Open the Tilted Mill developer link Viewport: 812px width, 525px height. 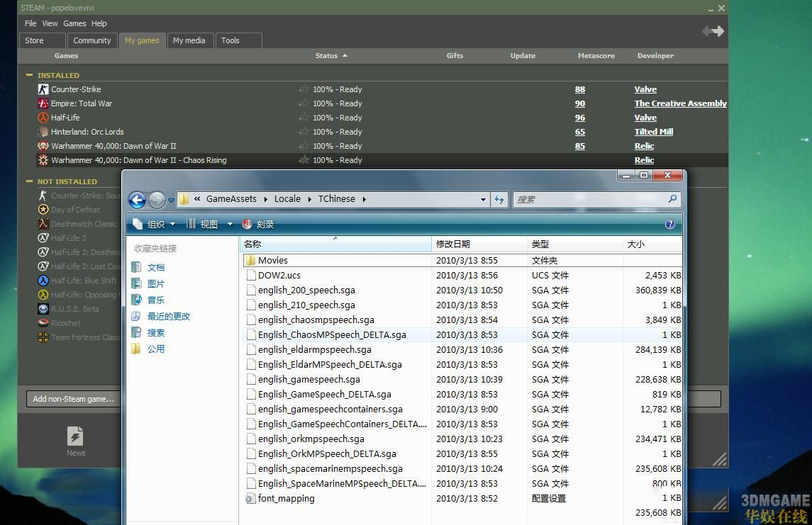click(654, 132)
